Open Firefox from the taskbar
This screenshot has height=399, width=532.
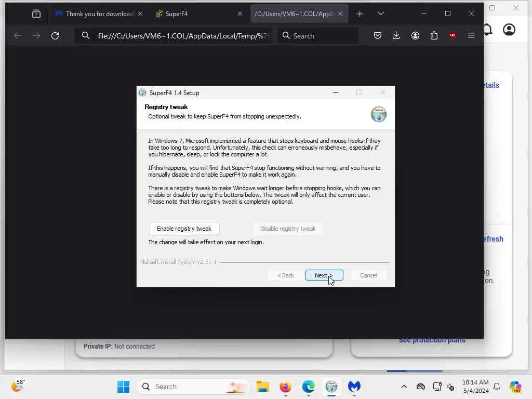tap(286, 387)
